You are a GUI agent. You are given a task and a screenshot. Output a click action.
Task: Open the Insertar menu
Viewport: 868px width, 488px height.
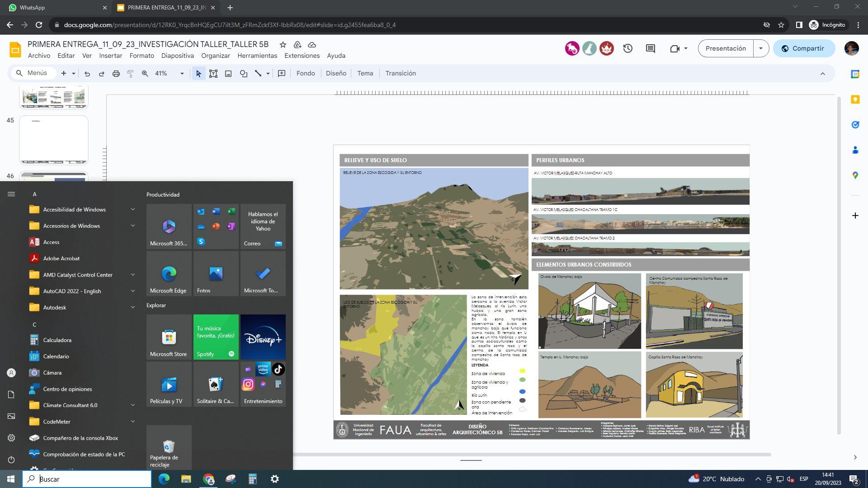point(110,56)
